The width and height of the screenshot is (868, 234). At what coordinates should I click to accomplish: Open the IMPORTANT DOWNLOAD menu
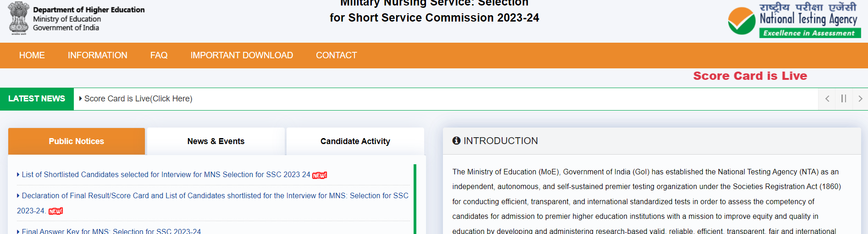click(242, 56)
